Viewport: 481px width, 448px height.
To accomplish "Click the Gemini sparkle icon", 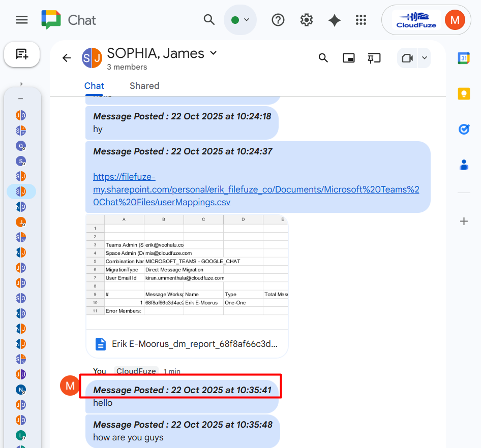I will tap(334, 20).
